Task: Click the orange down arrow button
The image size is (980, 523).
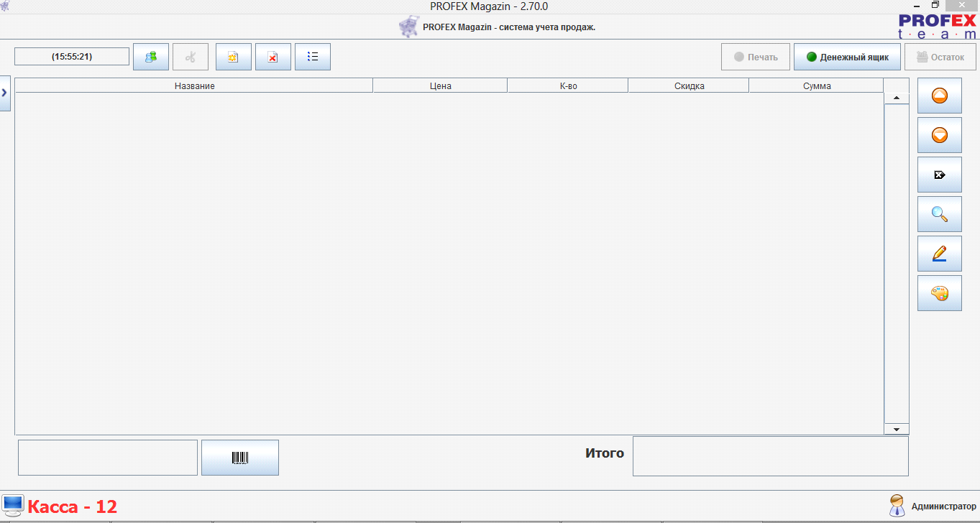Action: [x=940, y=135]
